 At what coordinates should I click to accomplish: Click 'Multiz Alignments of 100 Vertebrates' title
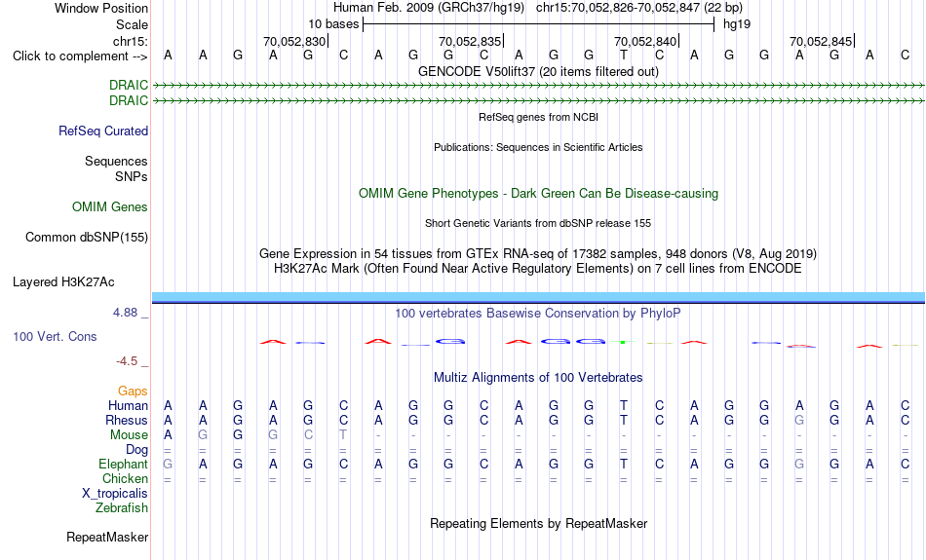[538, 378]
